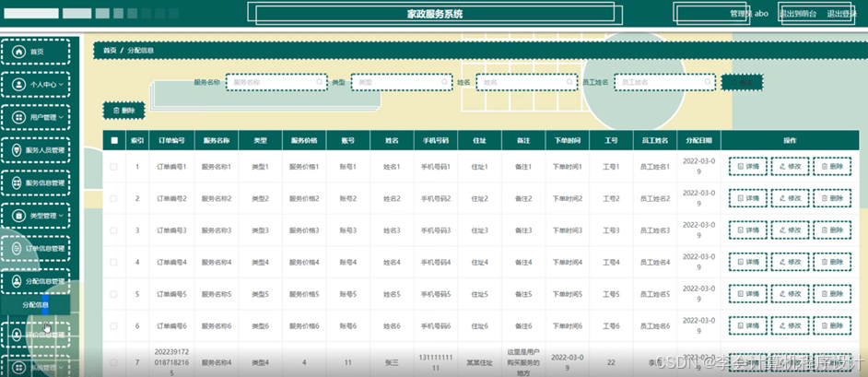Click the edit pencil icon in row 6
Viewport: 868px width, 377px height.
782,326
